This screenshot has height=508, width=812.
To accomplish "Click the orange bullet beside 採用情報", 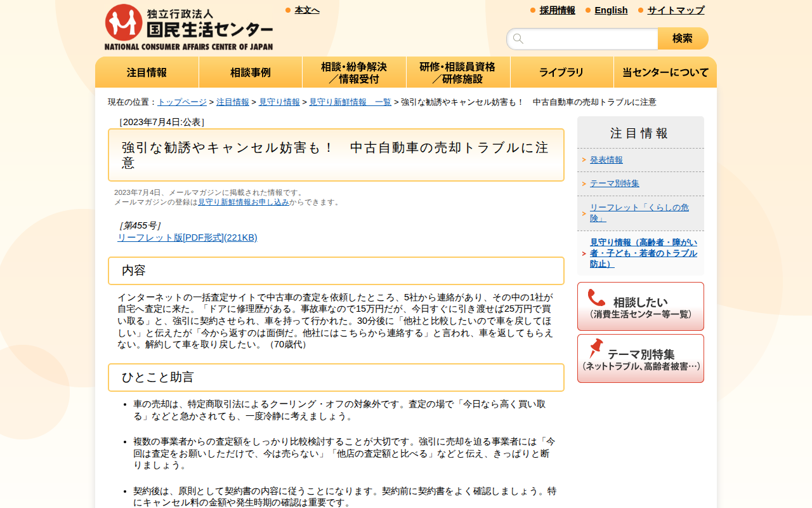I will pyautogui.click(x=533, y=10).
